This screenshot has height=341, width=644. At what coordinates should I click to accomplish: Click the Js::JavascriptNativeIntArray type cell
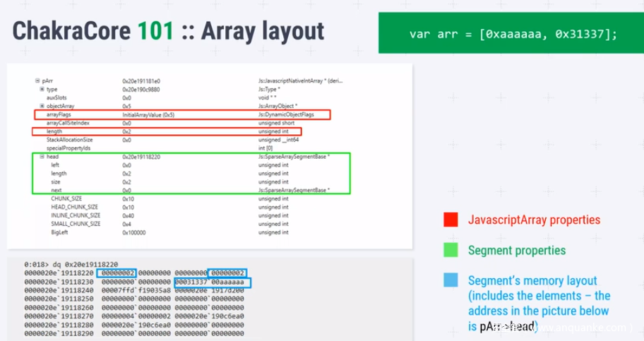click(295, 81)
